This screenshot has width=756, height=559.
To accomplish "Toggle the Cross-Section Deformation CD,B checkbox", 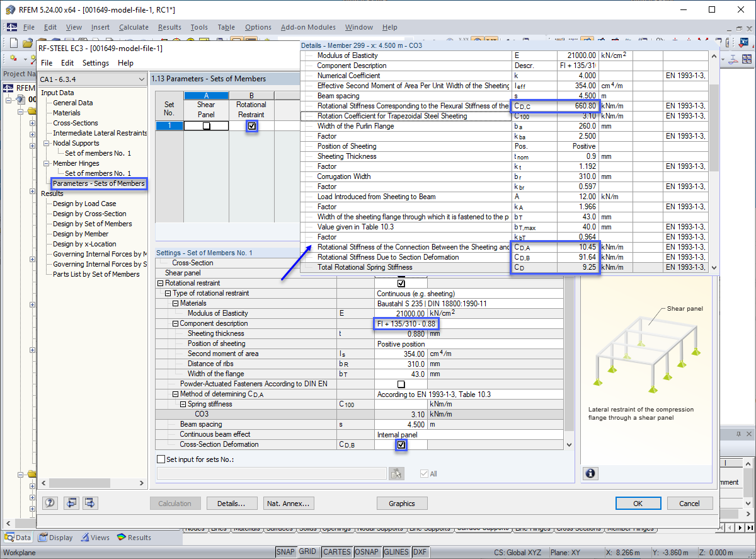I will [x=401, y=445].
